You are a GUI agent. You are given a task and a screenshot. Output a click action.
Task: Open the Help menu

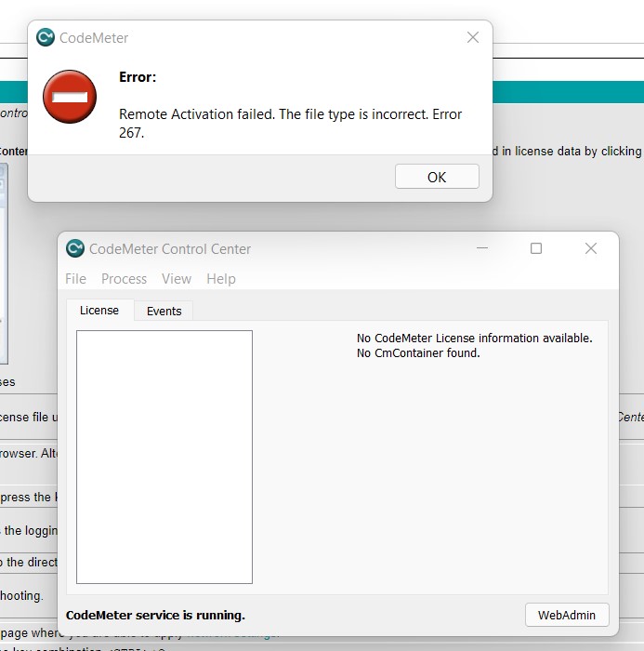(221, 279)
